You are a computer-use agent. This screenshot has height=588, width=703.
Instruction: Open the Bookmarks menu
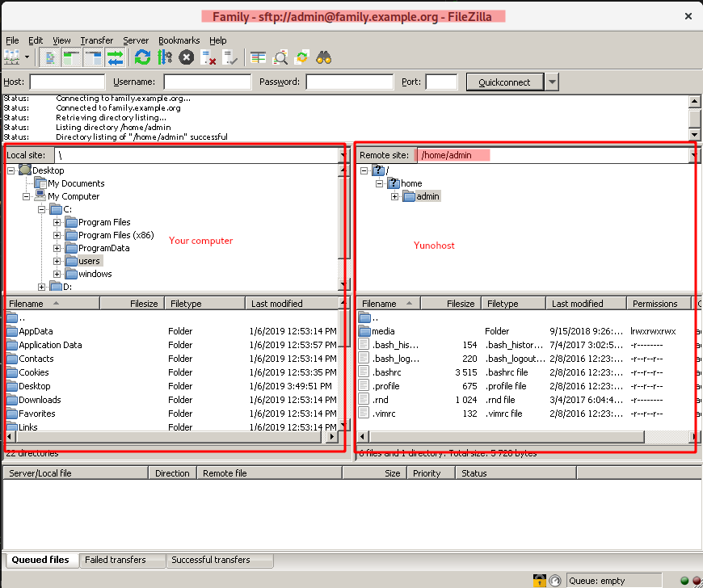point(179,40)
